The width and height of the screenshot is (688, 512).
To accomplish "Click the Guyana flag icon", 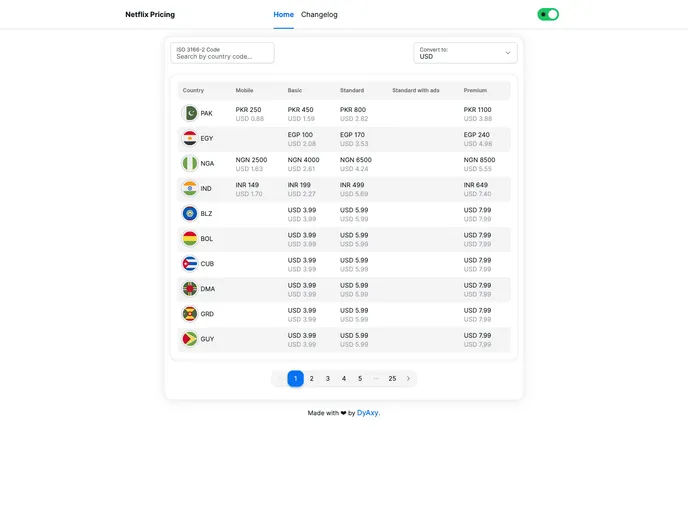I will (190, 339).
